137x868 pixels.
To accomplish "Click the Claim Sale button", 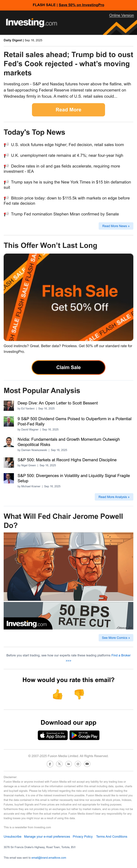I will (68, 367).
